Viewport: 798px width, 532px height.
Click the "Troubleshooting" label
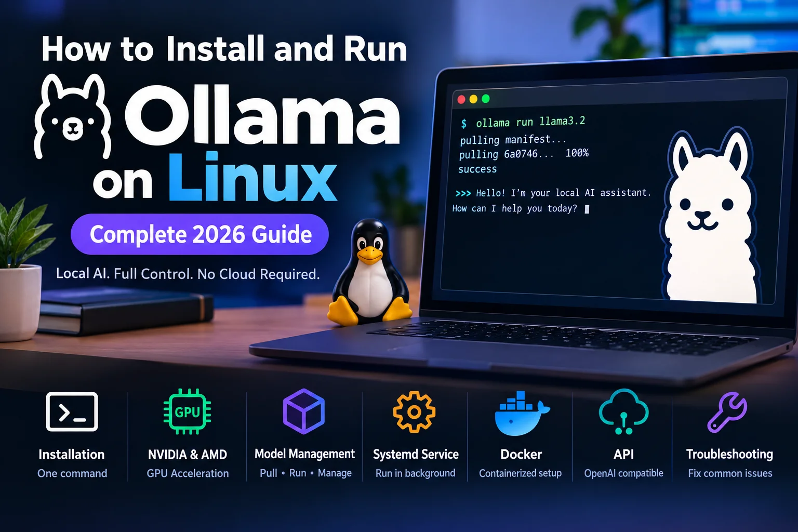coord(729,455)
